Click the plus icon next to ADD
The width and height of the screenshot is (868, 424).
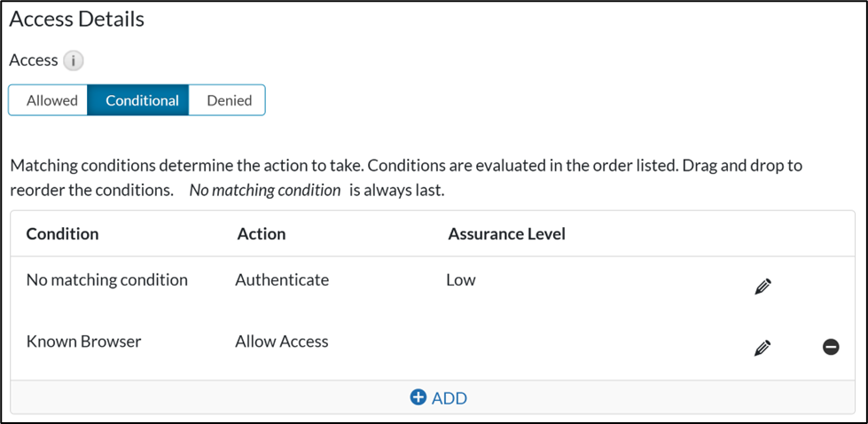point(418,397)
